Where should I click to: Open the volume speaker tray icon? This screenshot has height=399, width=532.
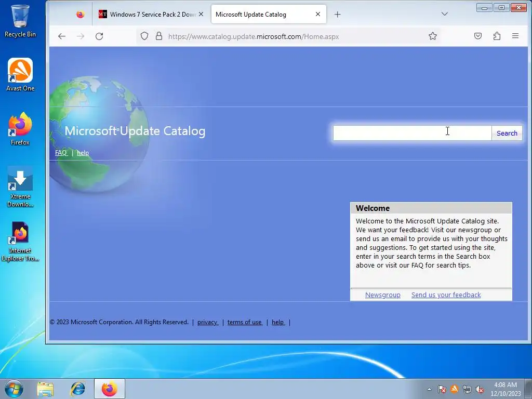tap(480, 389)
